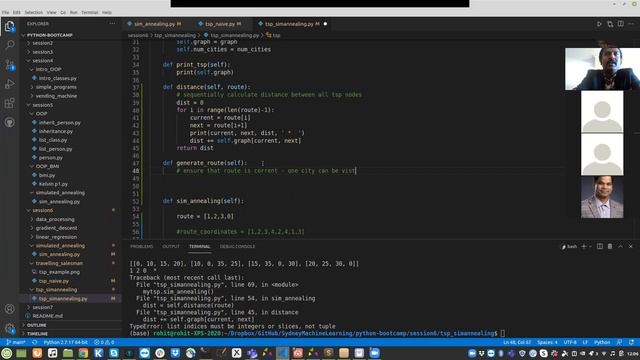
Task: Open open compare changes icon in editor toolbar
Action: [610, 24]
